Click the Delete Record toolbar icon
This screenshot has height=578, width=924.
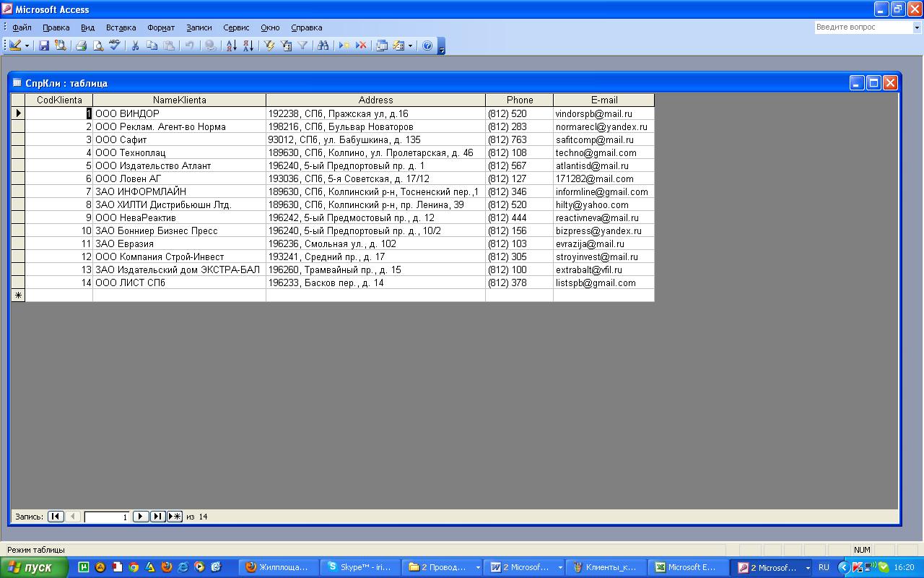(x=361, y=46)
